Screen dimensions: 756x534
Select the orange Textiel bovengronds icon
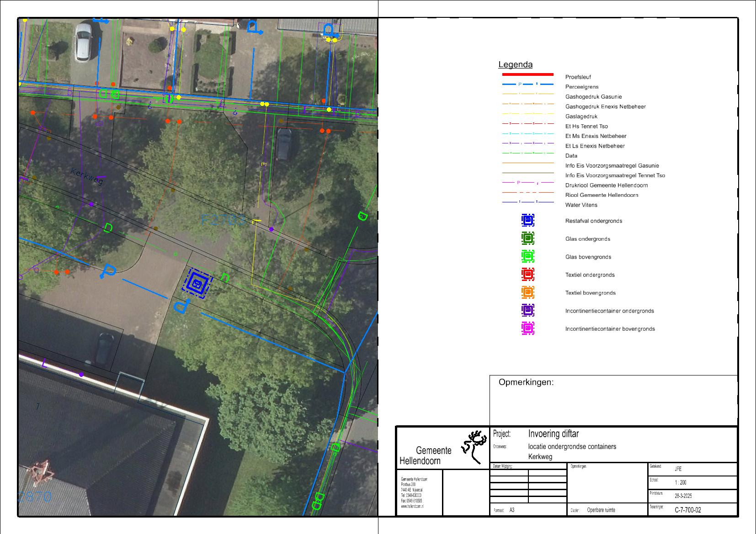(x=528, y=292)
